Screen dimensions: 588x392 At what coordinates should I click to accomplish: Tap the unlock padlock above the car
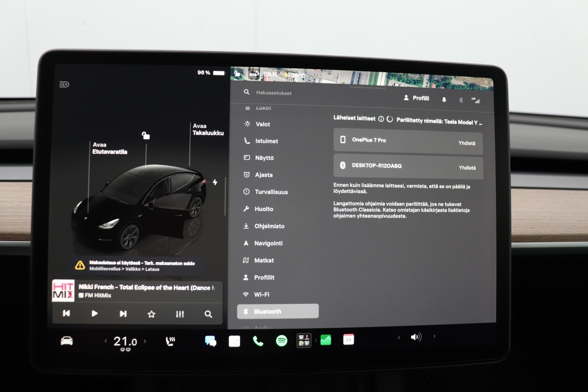(146, 136)
